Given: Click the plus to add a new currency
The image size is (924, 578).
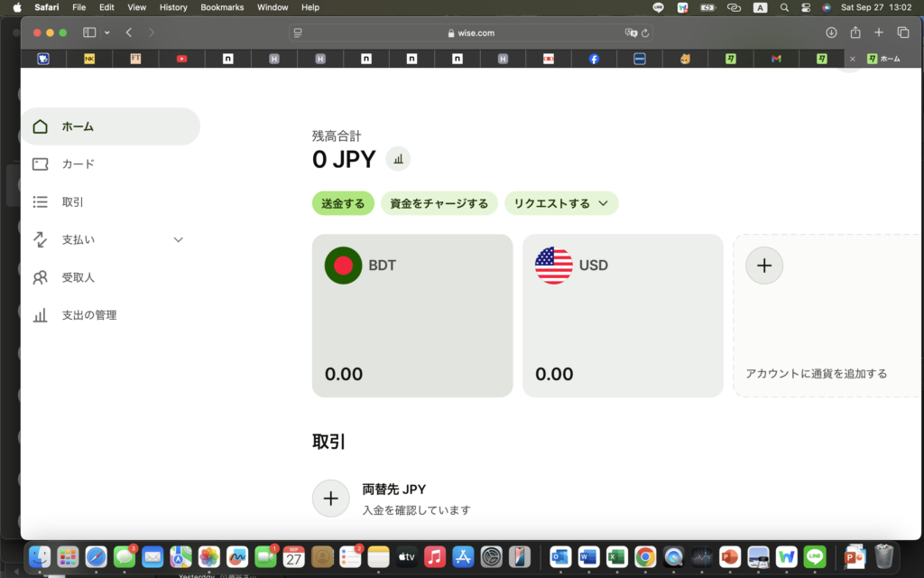Looking at the screenshot, I should click(764, 266).
